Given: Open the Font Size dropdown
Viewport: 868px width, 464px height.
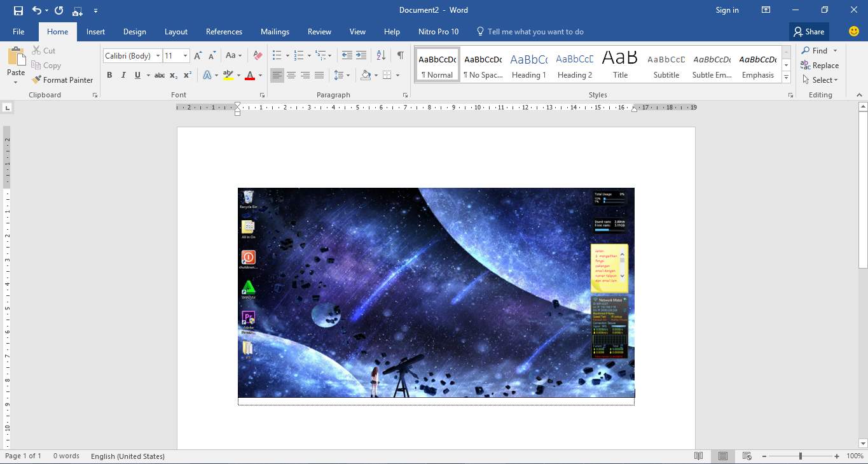Looking at the screenshot, I should point(186,55).
